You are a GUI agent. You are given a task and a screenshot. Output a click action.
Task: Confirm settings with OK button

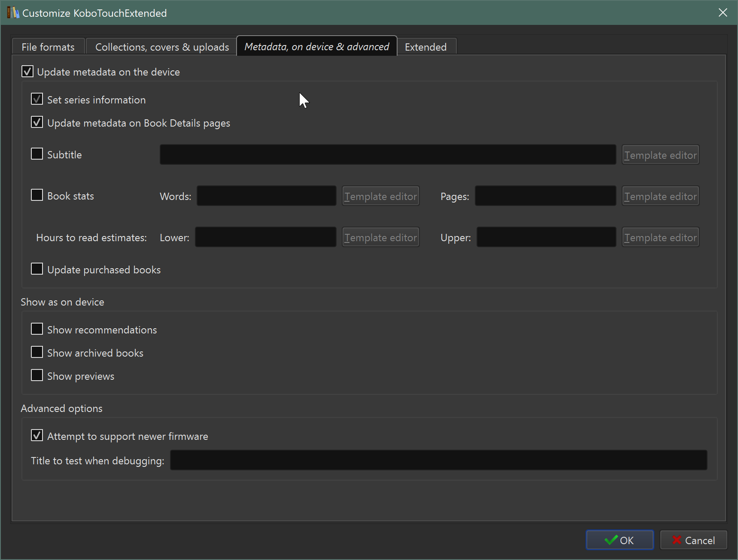620,540
